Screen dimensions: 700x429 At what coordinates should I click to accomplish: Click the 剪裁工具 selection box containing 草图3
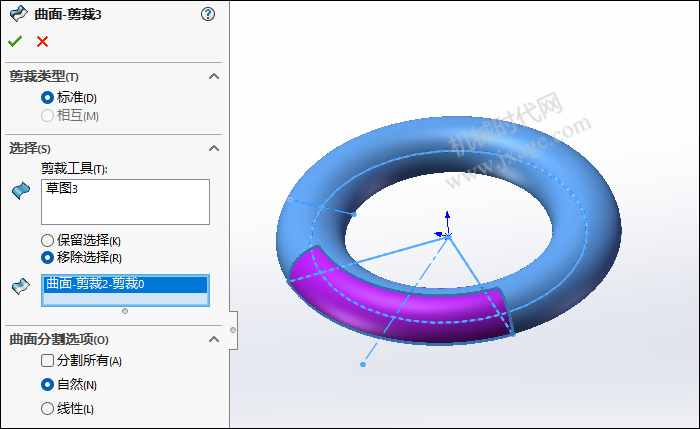125,202
